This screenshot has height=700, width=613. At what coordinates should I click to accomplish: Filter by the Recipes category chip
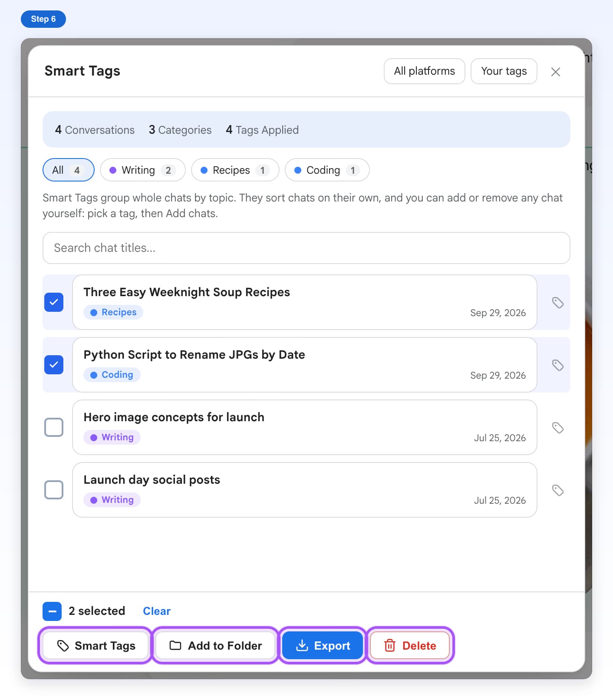tap(235, 170)
